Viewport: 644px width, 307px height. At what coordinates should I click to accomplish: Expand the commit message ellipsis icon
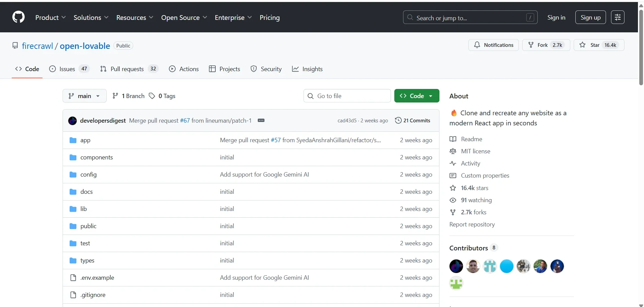(x=261, y=120)
